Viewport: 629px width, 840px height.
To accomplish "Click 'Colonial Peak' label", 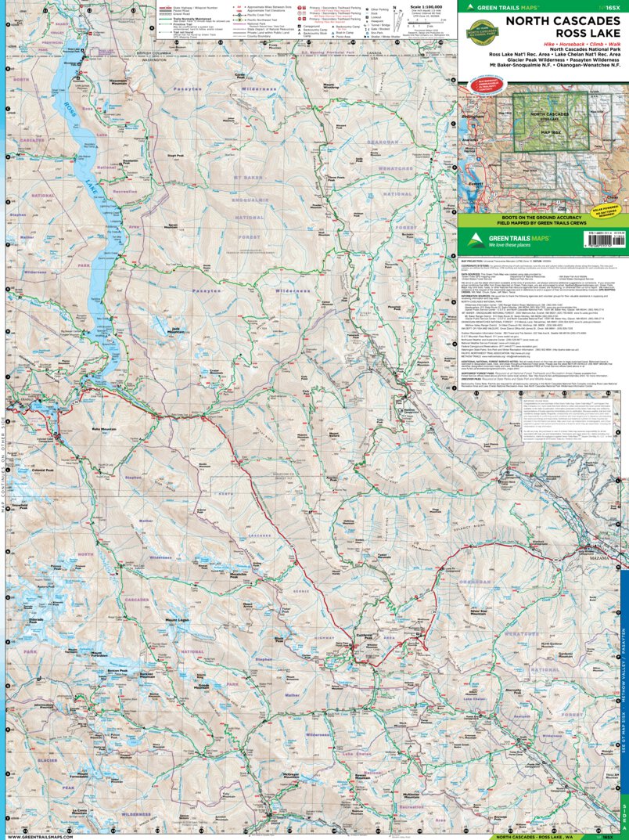I will pos(42,470).
